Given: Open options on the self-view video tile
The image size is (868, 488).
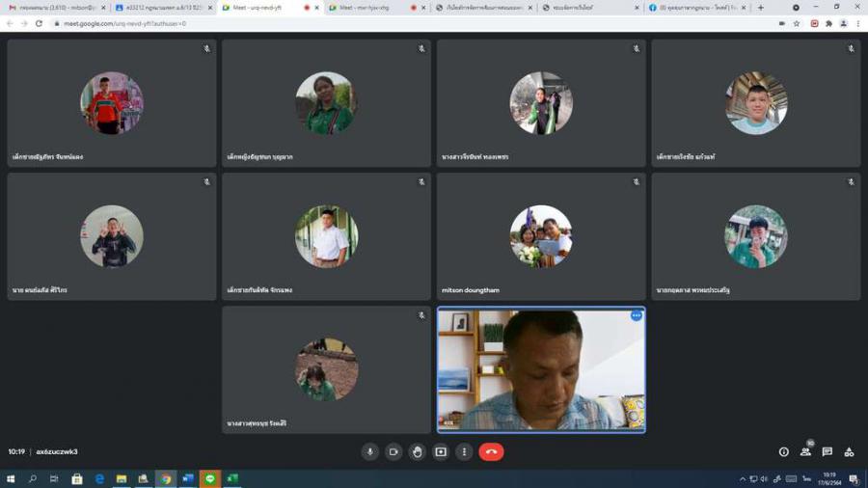Looking at the screenshot, I should coord(636,315).
